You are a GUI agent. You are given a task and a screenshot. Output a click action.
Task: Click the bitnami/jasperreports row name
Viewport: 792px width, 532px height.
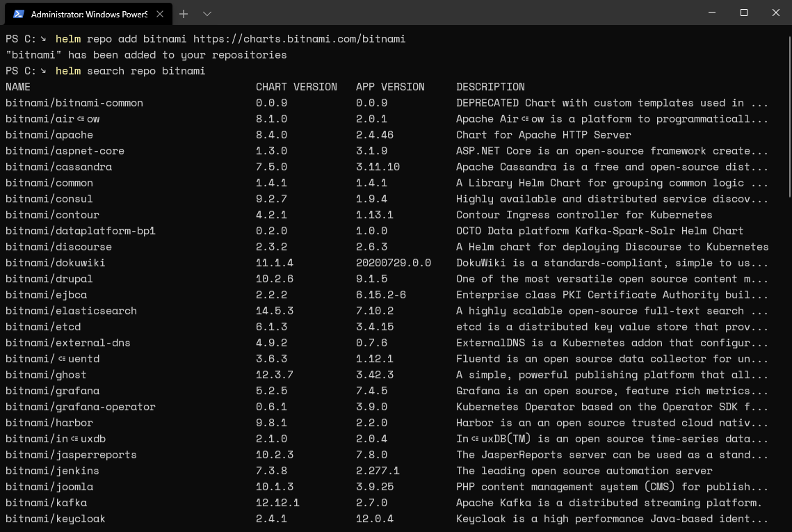point(71,455)
